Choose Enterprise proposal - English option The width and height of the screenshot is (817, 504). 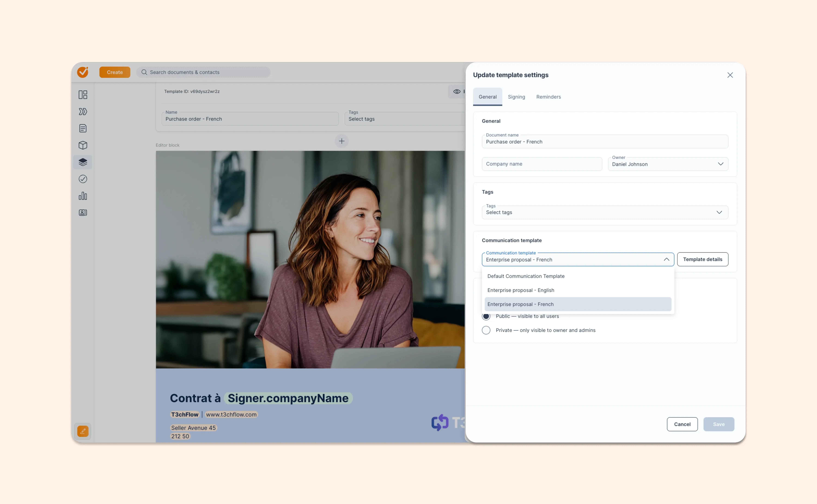pyautogui.click(x=578, y=290)
